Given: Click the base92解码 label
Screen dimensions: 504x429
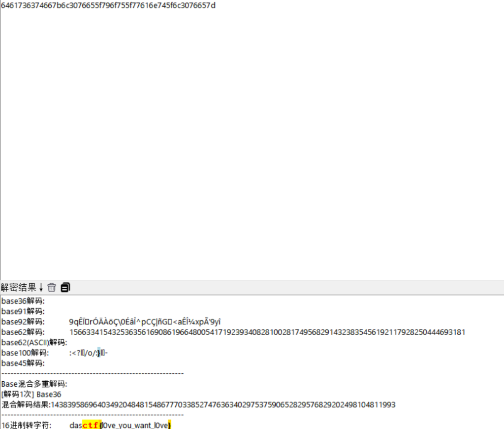Looking at the screenshot, I should tap(23, 322).
